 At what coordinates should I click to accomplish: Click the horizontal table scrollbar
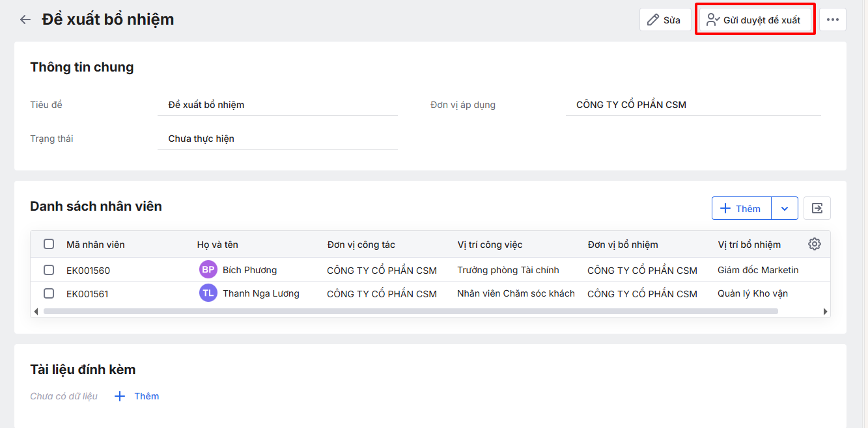coord(410,312)
